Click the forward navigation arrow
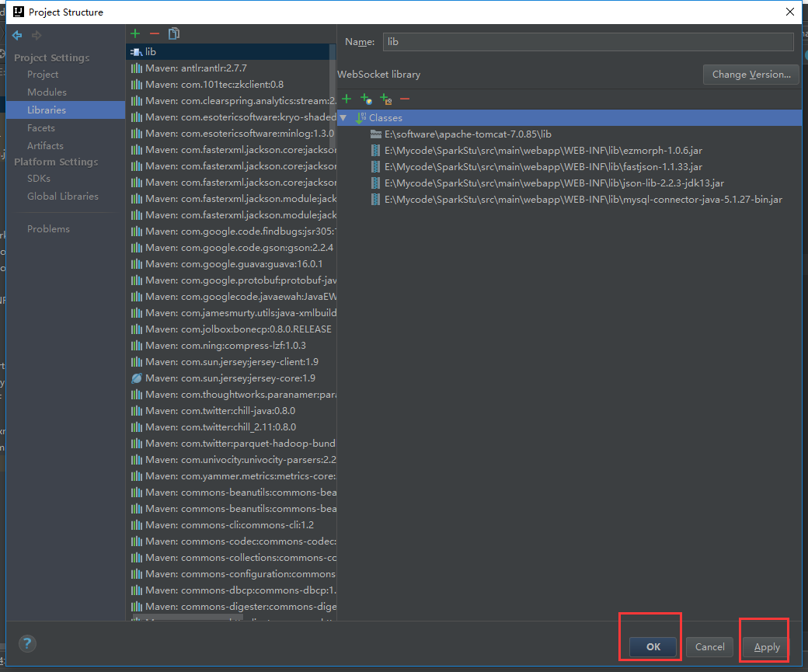 pos(36,35)
